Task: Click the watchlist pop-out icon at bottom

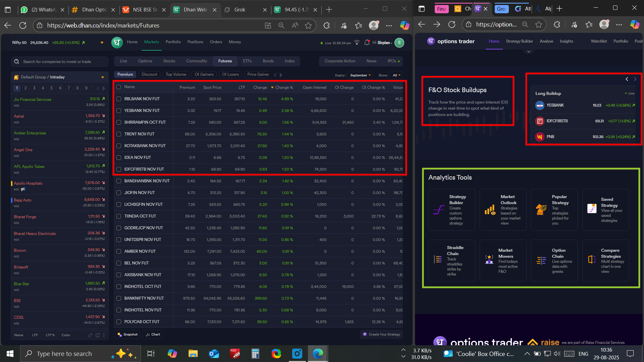Action: pos(98,335)
